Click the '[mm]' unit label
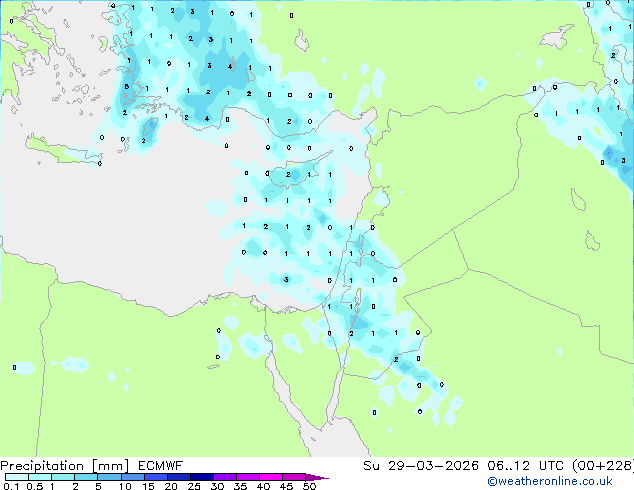This screenshot has width=634, height=490. pos(110,466)
